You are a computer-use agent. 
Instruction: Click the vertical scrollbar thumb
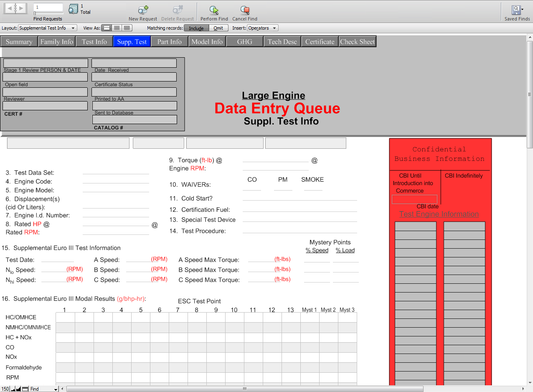(530, 94)
